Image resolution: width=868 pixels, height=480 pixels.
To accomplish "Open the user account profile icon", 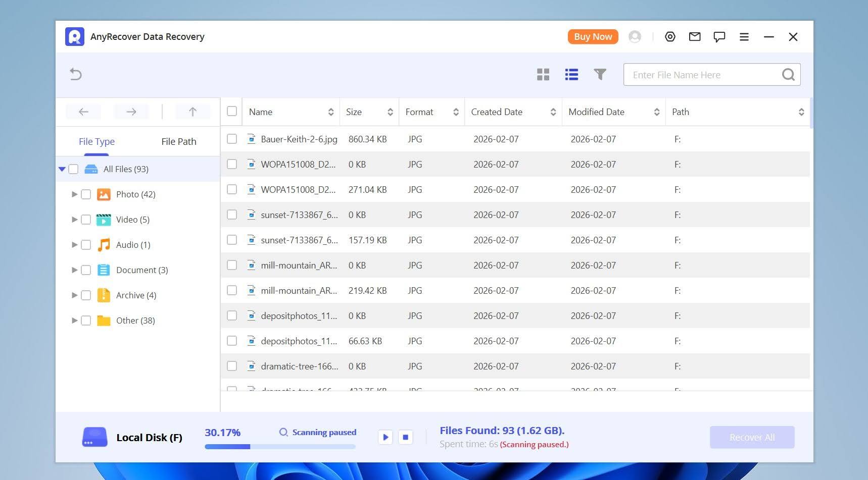I will point(635,37).
